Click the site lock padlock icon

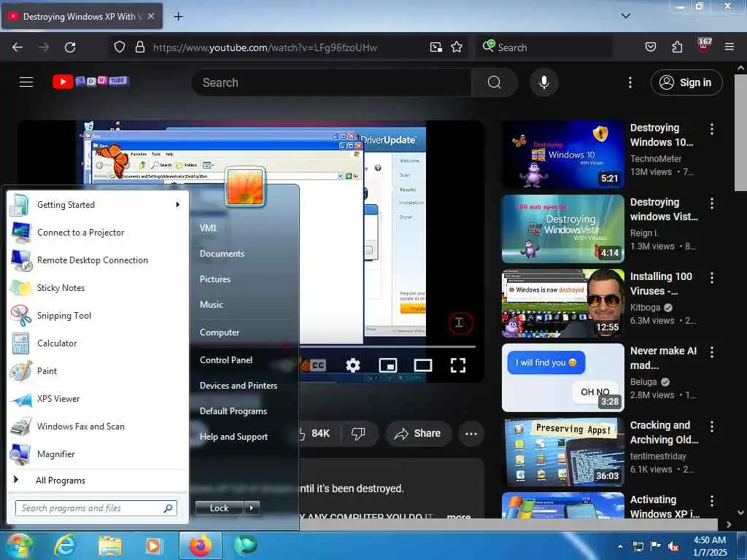tap(139, 47)
